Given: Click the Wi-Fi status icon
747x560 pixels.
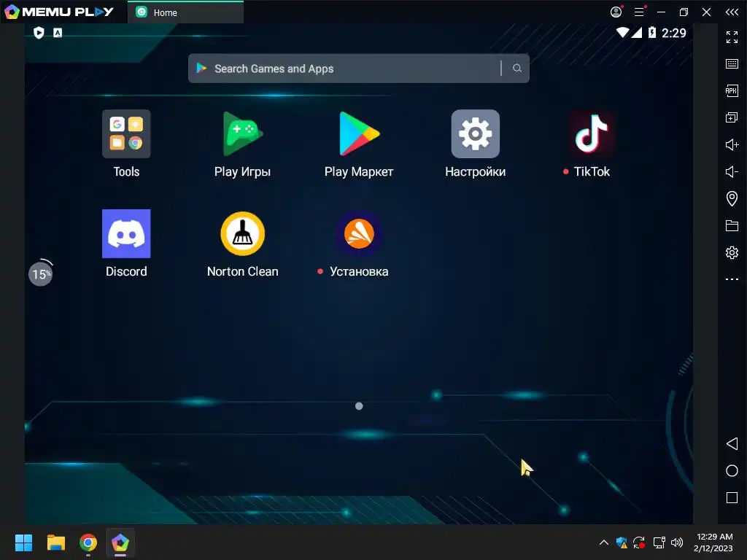Looking at the screenshot, I should (622, 32).
